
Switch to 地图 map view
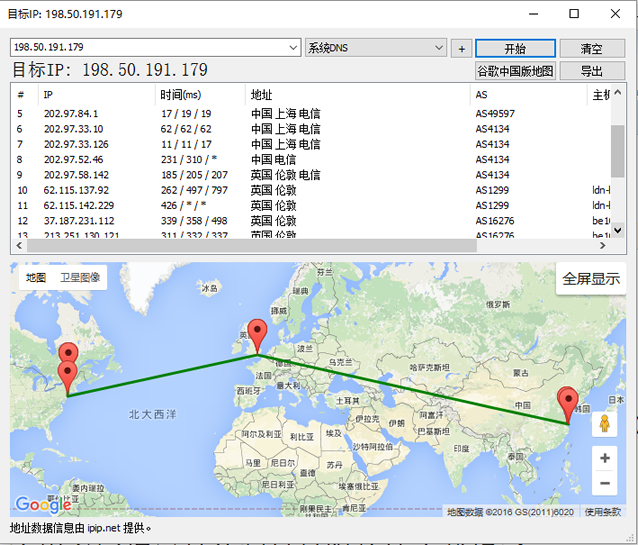click(36, 277)
